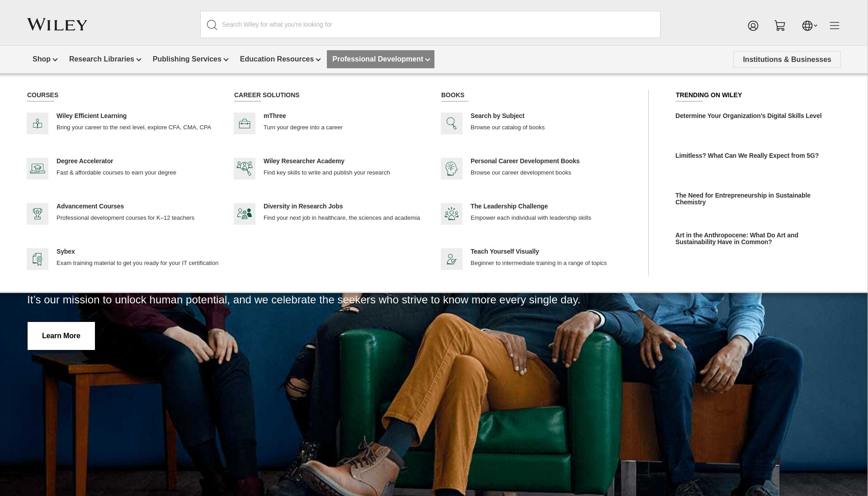
Task: Open the Advancement Courses link
Action: [x=90, y=206]
